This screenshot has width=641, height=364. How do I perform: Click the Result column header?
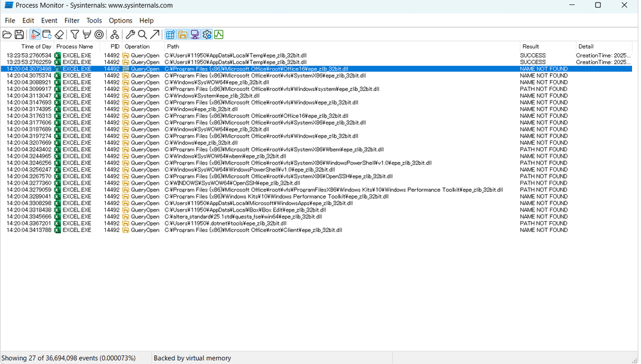(x=548, y=47)
